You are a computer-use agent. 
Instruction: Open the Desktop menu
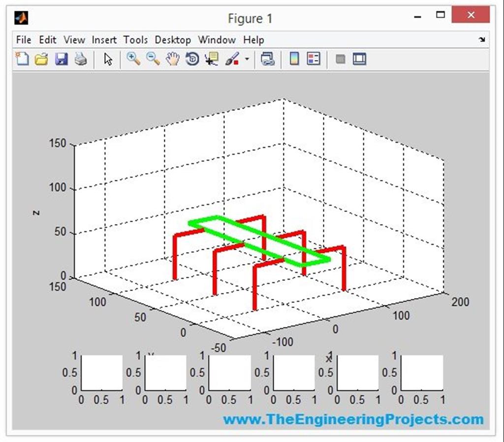172,40
